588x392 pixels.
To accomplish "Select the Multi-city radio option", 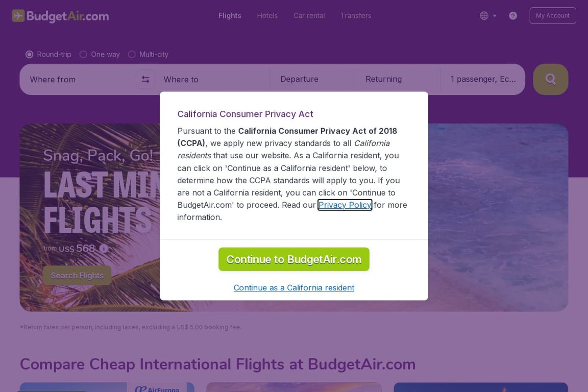I will coord(132,54).
